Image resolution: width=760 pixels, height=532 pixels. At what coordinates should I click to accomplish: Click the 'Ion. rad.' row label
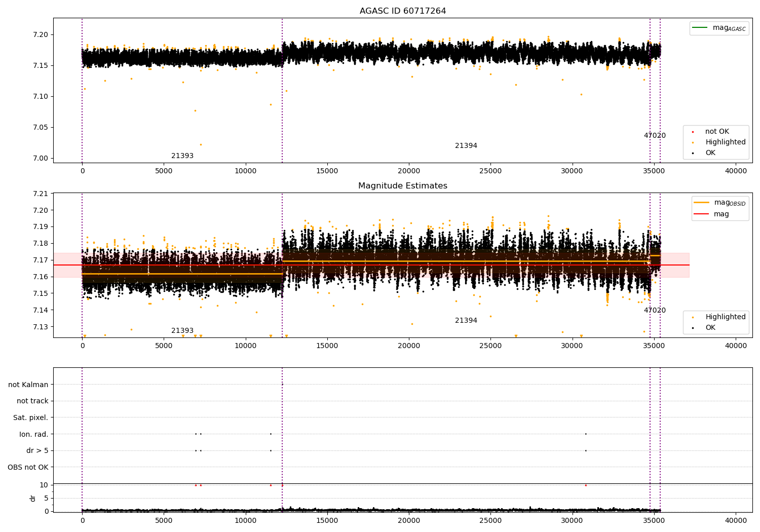[34, 434]
